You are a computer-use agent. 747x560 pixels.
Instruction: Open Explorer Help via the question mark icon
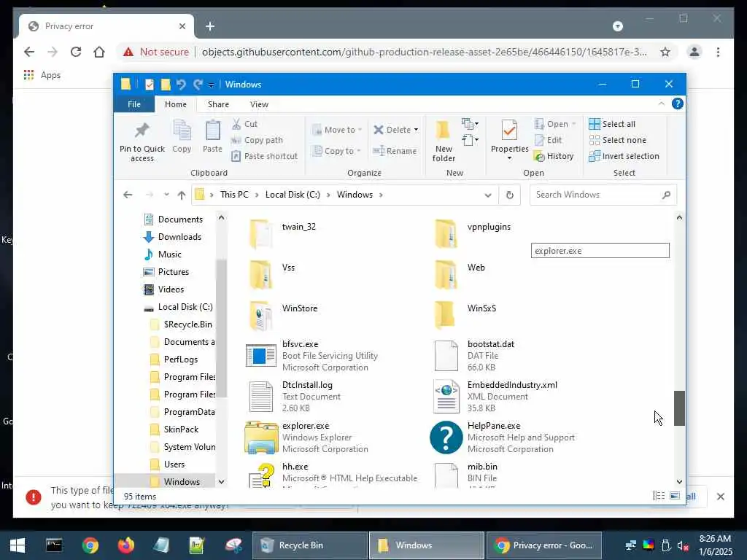coord(677,104)
